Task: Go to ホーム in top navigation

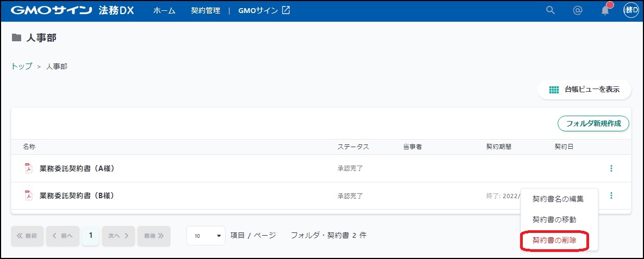Action: [164, 10]
